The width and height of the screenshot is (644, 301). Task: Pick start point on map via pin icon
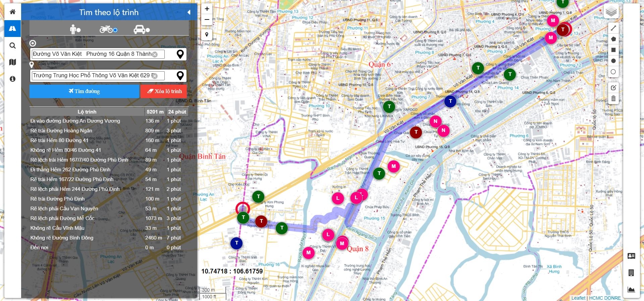click(180, 54)
